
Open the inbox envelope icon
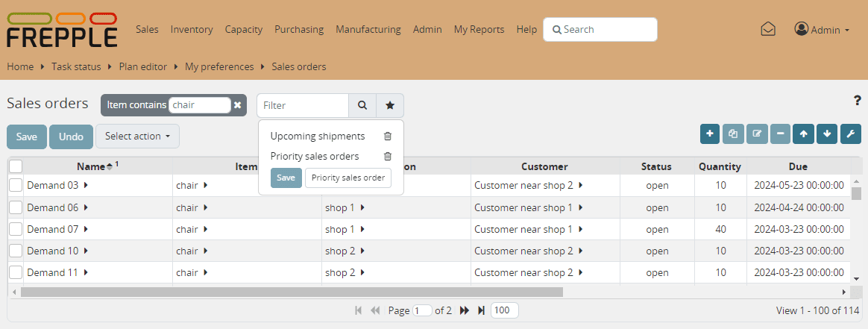click(x=768, y=29)
